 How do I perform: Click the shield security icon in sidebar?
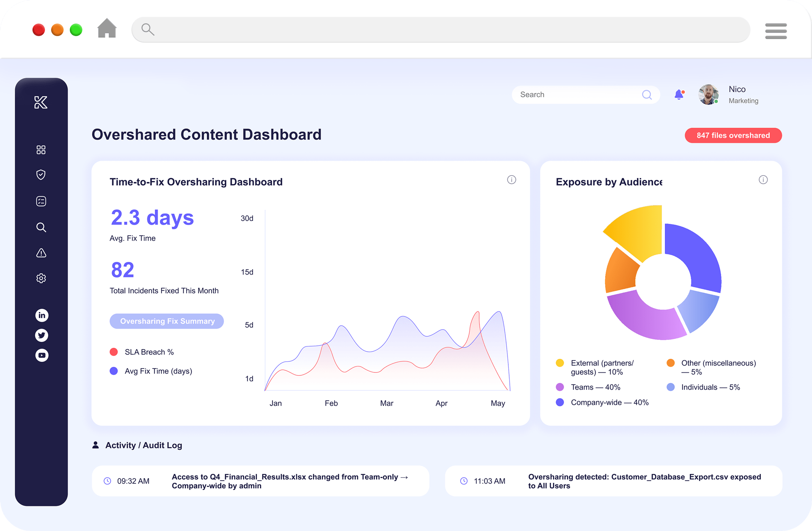[41, 175]
